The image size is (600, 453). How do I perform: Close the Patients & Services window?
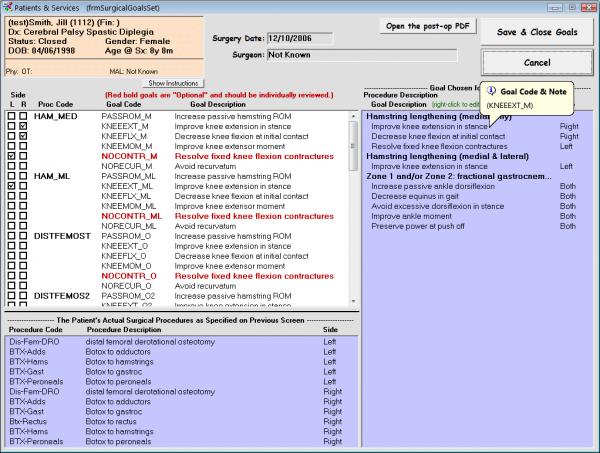(x=588, y=7)
